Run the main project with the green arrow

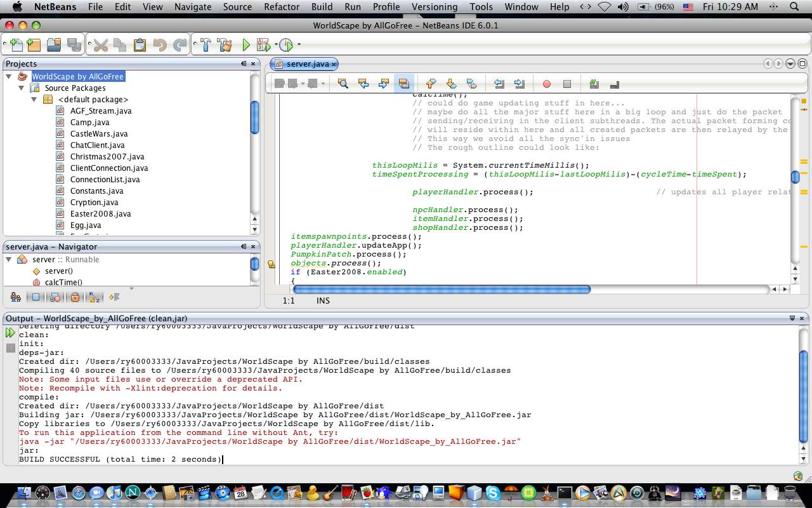point(246,45)
